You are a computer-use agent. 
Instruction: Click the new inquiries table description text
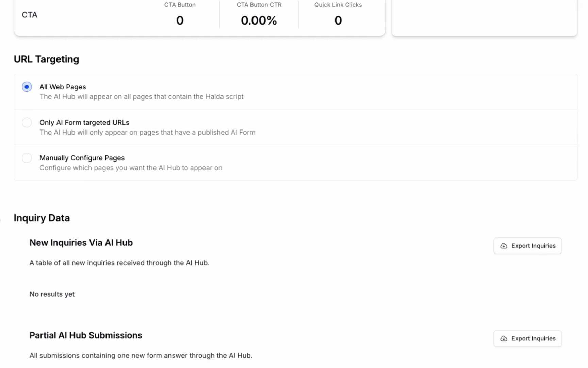[119, 263]
